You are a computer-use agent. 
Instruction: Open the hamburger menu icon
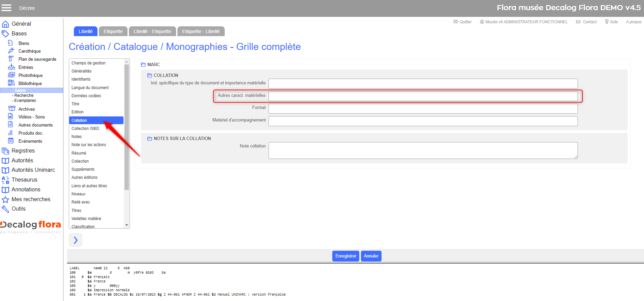(6, 8)
